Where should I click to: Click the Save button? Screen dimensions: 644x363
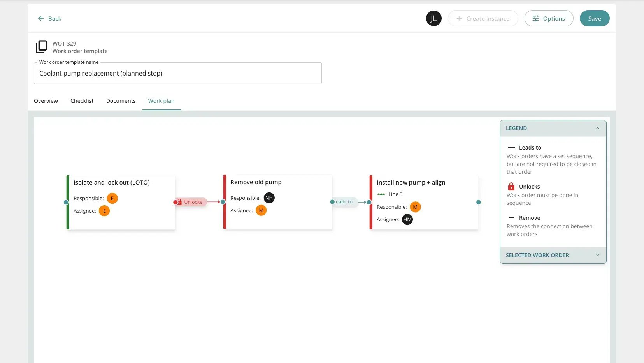coord(595,18)
